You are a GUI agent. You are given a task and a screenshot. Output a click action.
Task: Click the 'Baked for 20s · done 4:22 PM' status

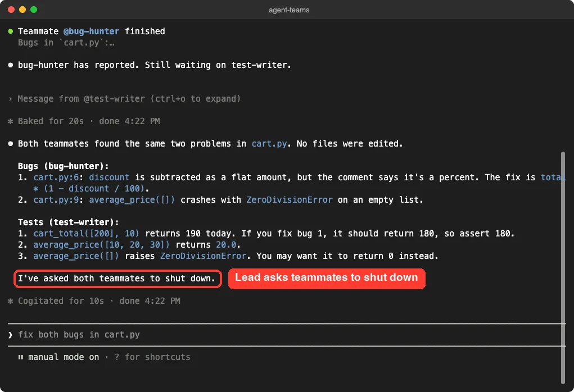pyautogui.click(x=89, y=121)
